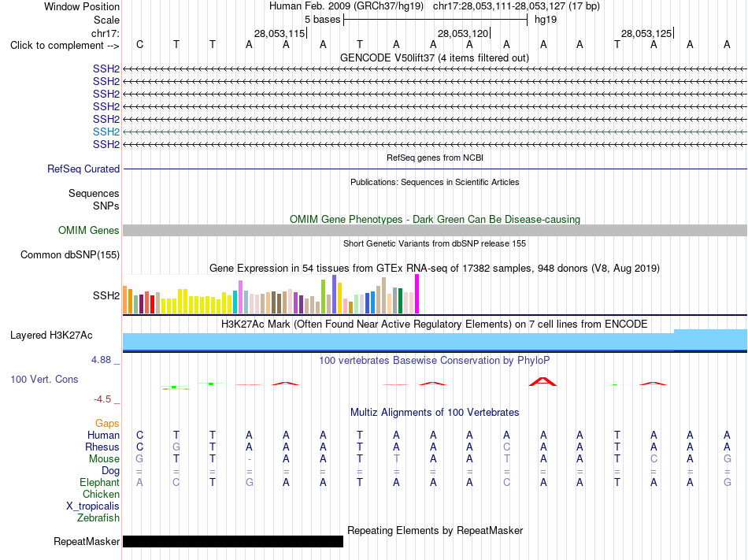Click the light-blue highlighted SSH2 transcript
The width and height of the screenshot is (748, 560).
[435, 132]
